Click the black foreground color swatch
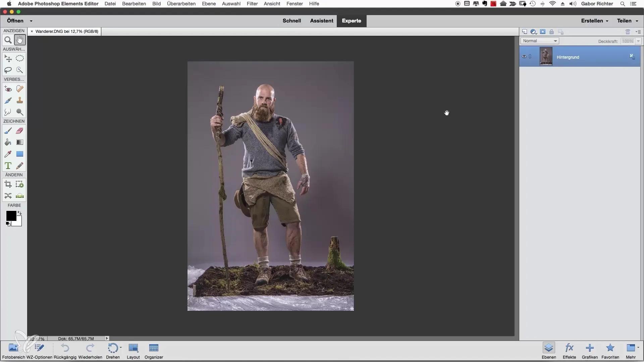Viewport: 644px width, 362px height. click(x=11, y=216)
